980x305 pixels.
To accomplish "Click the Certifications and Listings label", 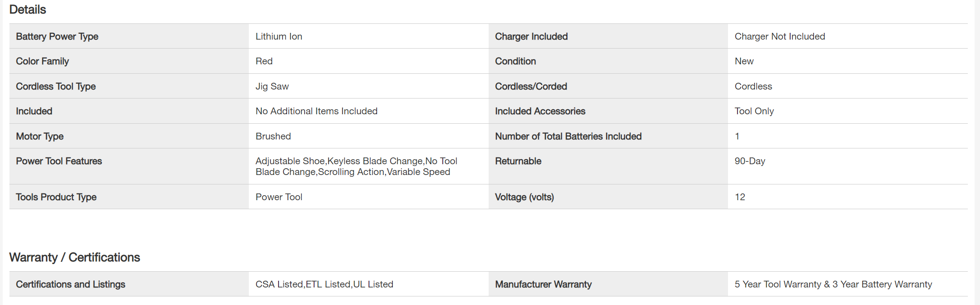I will click(71, 284).
